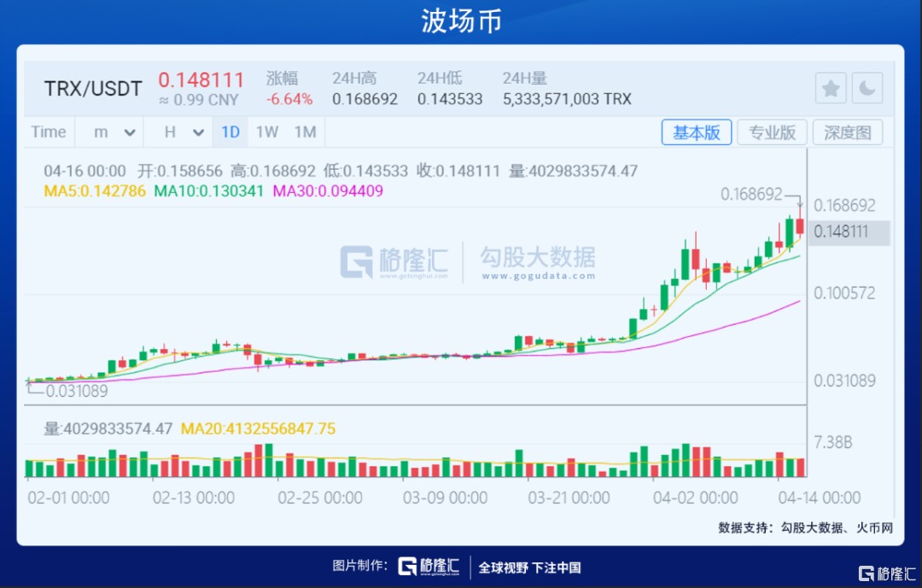Click the 04-16 00:00 candle date readout
This screenshot has height=588, width=922.
click(x=85, y=171)
